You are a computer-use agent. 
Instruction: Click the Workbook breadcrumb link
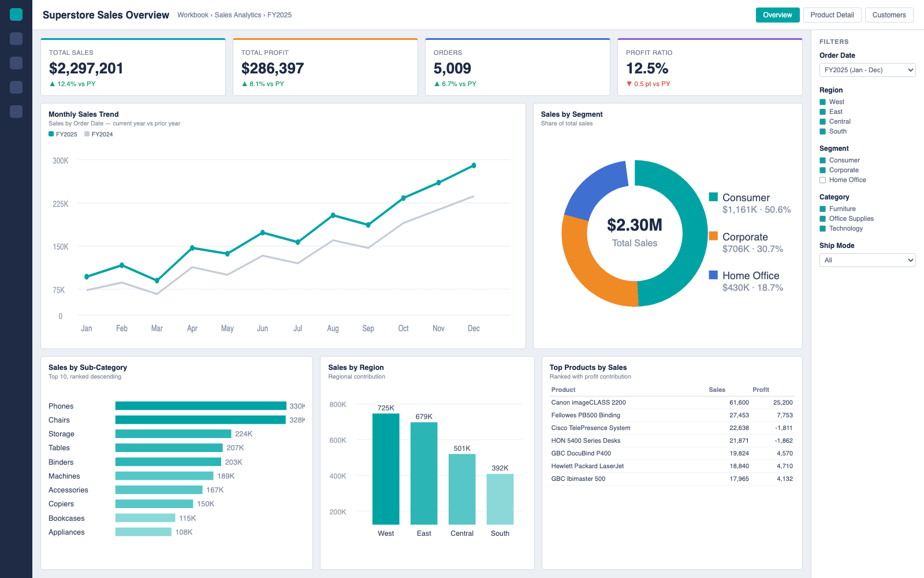point(193,15)
